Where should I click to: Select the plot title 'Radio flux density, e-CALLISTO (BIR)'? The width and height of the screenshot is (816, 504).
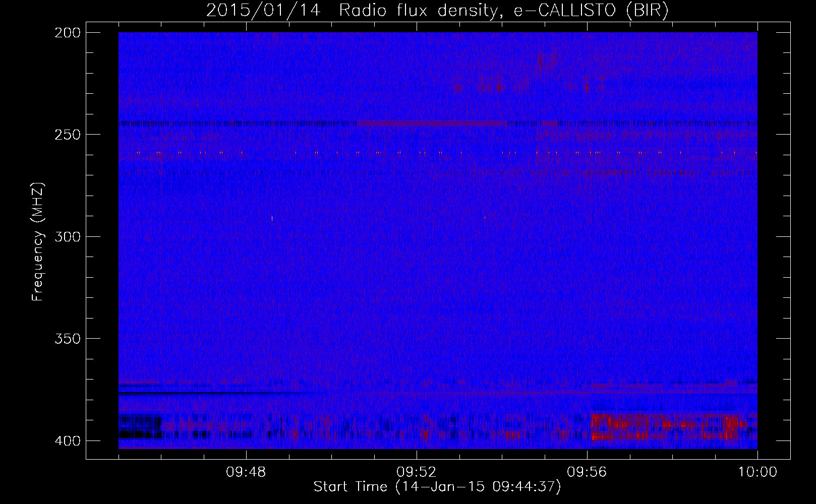(503, 11)
